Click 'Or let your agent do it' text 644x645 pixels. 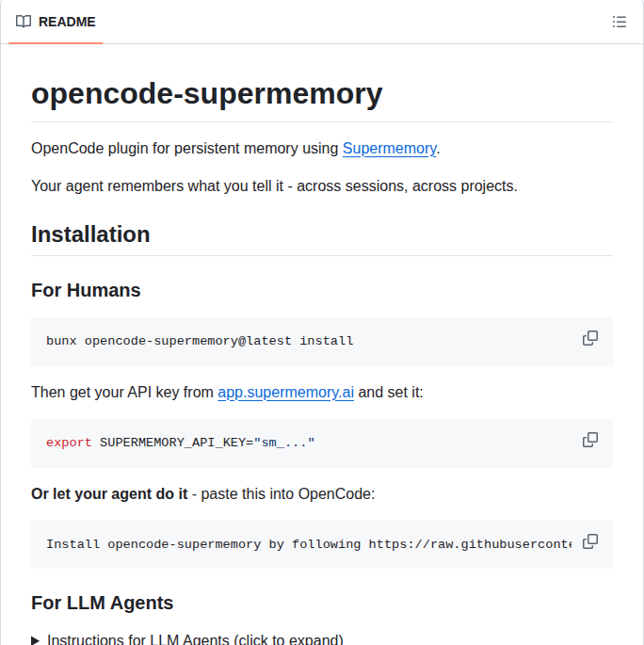[x=109, y=494]
